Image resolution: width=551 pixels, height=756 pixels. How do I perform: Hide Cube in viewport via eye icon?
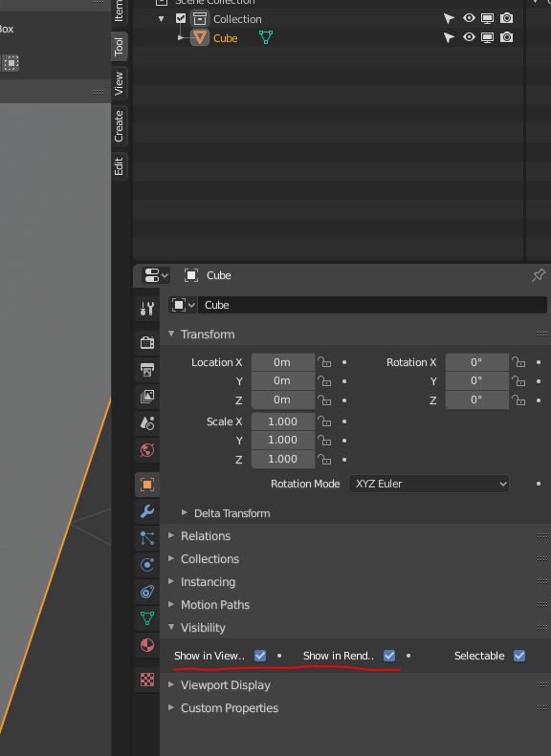pyautogui.click(x=469, y=37)
